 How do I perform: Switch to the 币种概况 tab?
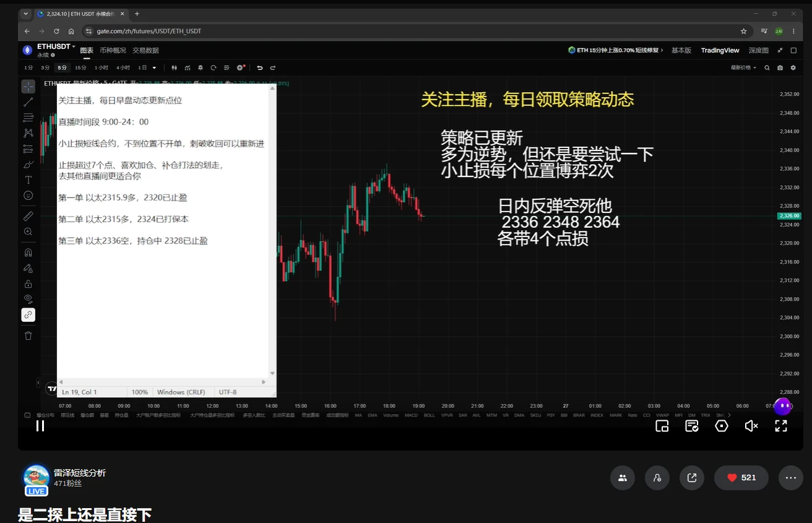point(113,50)
